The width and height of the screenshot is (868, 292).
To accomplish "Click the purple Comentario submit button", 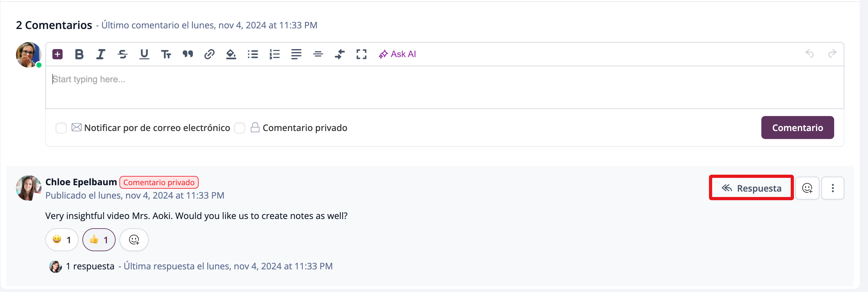I will point(797,128).
